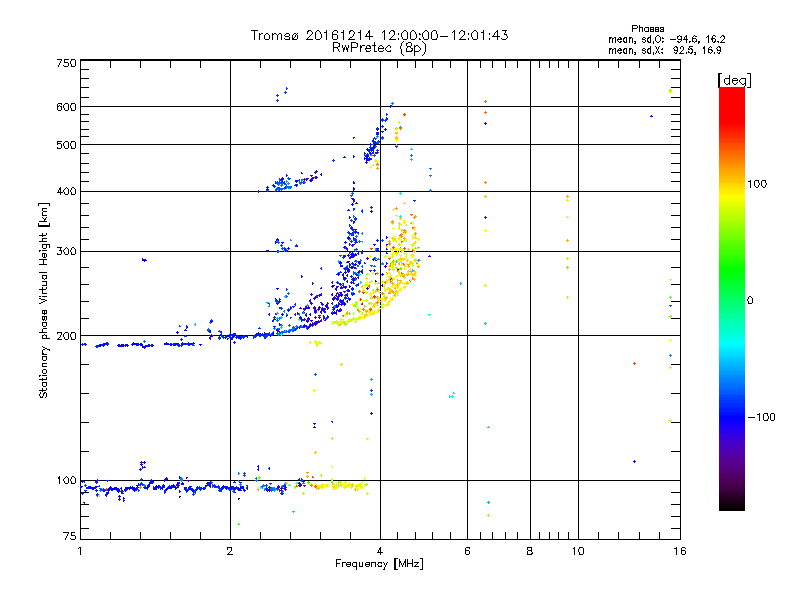This screenshot has width=800, height=600.
Task: Click the 'Frequency [MHz]' axis label
Action: tap(379, 564)
